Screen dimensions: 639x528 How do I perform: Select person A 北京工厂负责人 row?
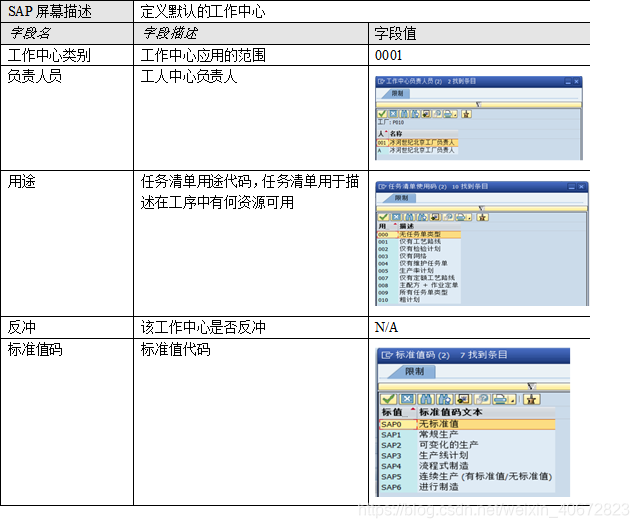point(417,150)
